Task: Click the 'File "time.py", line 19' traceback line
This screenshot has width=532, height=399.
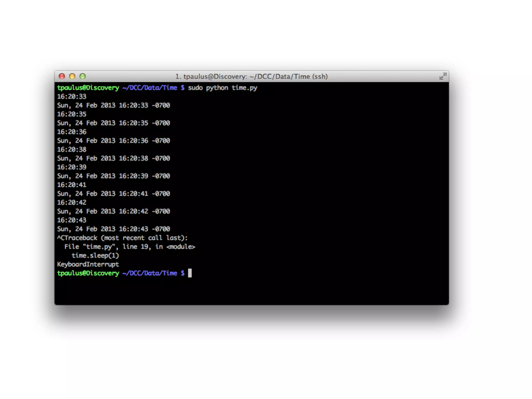Action: click(130, 247)
